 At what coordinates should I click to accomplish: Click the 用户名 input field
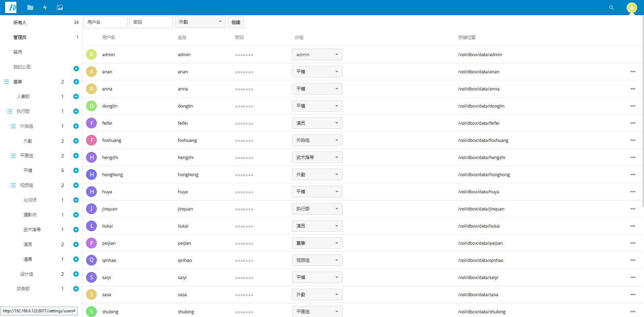pos(106,22)
